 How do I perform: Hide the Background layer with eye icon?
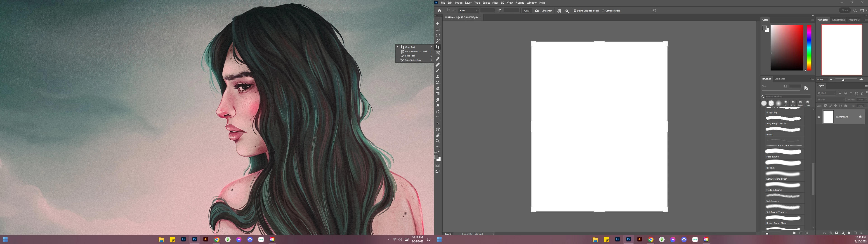[819, 117]
